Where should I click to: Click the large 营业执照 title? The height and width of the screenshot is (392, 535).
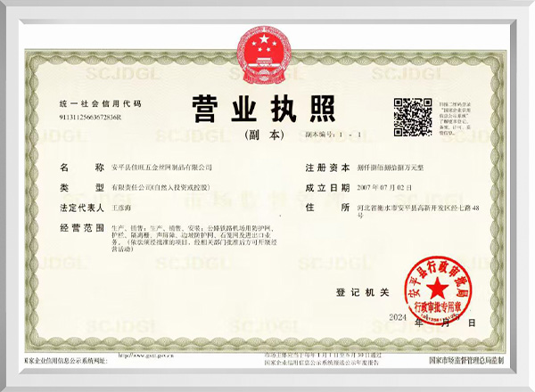pos(263,109)
